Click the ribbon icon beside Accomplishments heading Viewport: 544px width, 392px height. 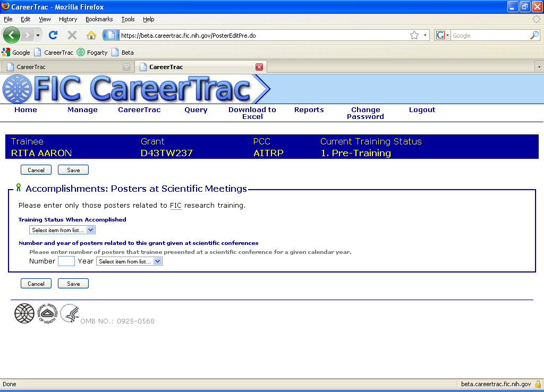19,188
